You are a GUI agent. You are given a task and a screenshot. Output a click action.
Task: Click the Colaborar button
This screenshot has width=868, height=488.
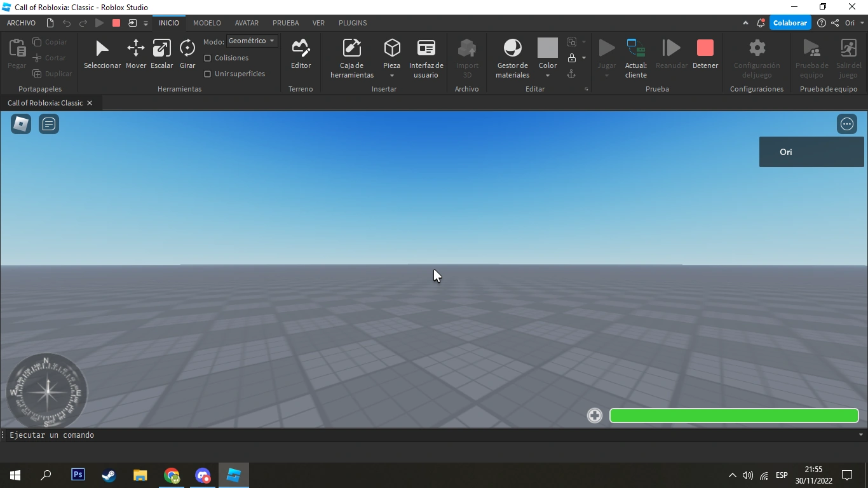tap(790, 22)
